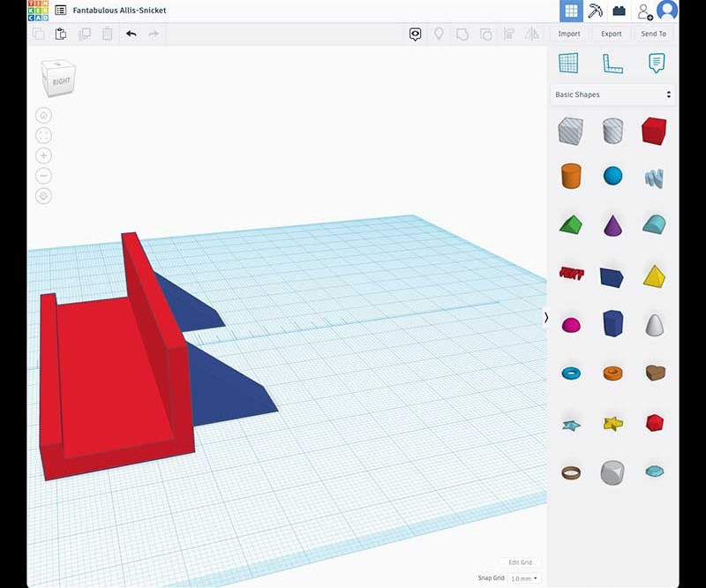The height and width of the screenshot is (588, 706).
Task: Click the Home view button
Action: point(44,116)
